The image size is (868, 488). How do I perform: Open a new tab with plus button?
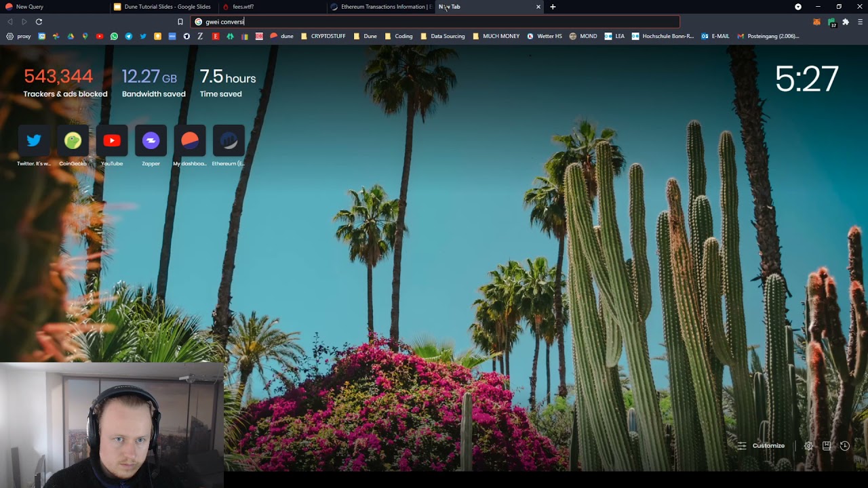553,7
